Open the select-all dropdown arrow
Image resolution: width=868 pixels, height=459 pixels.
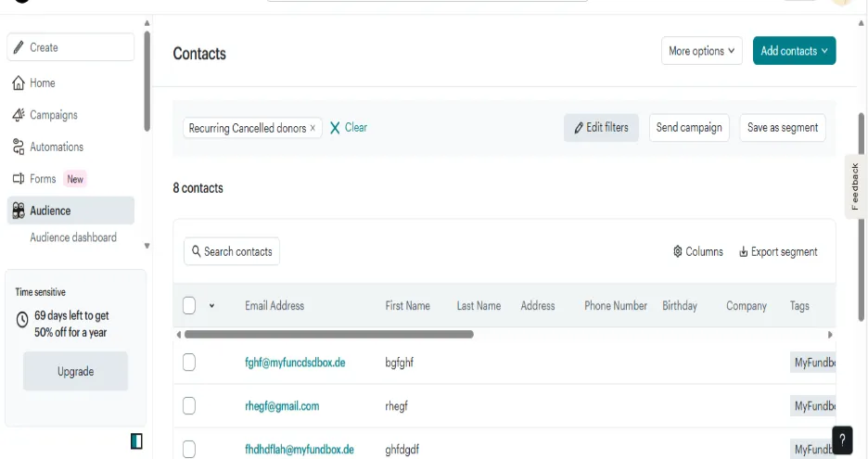click(x=212, y=306)
